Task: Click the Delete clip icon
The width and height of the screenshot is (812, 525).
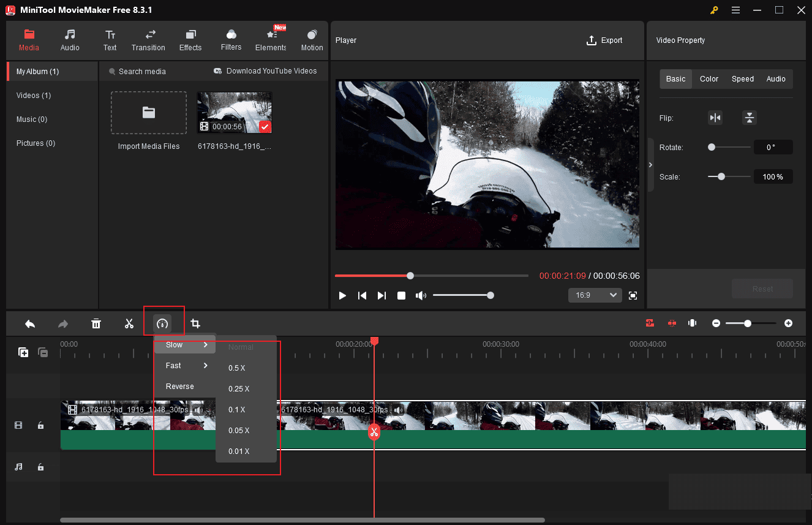Action: pyautogui.click(x=96, y=323)
